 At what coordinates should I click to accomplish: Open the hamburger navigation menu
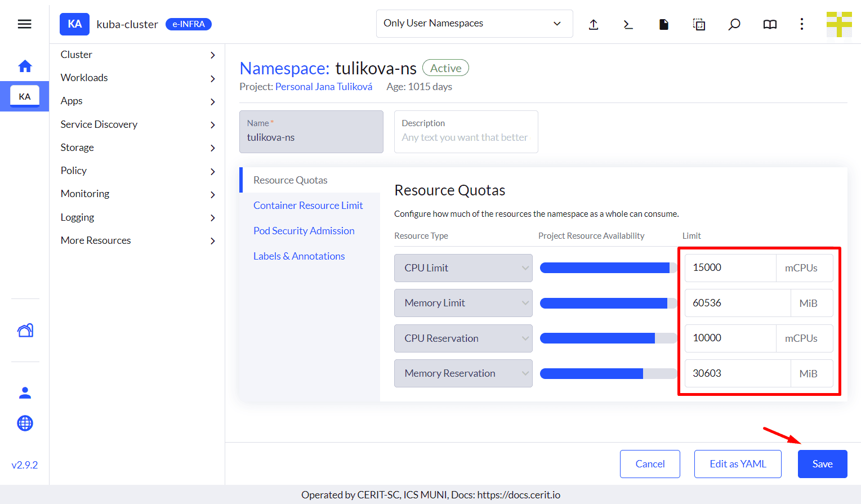pyautogui.click(x=24, y=24)
